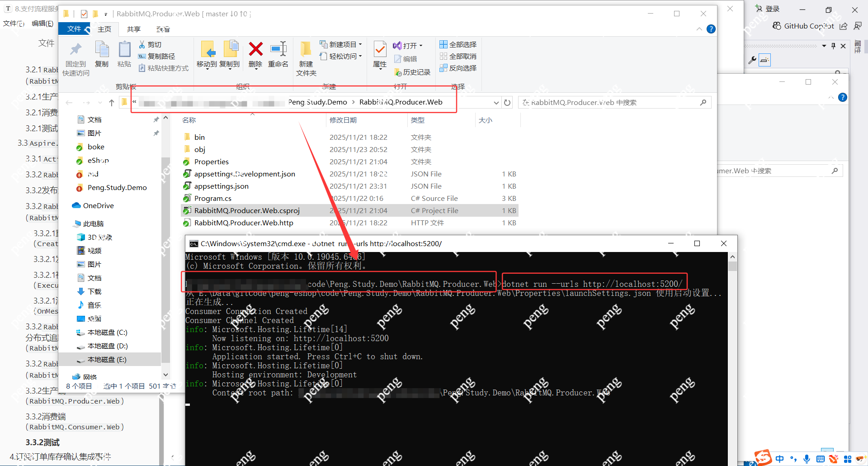The width and height of the screenshot is (868, 466).
Task: Switch to the 主页 ribbon tab
Action: pyautogui.click(x=104, y=29)
